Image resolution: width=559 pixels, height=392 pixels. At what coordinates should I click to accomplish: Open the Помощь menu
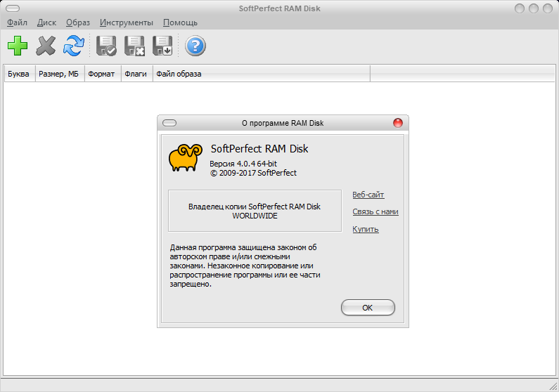click(180, 22)
